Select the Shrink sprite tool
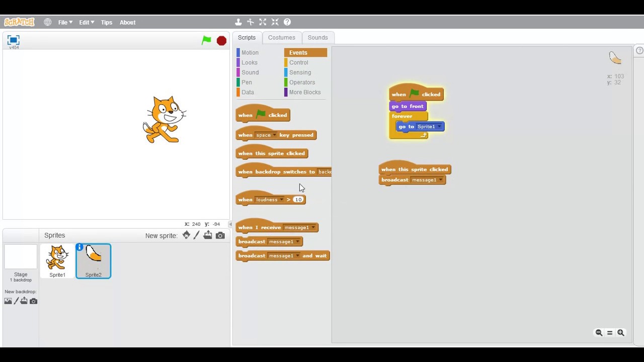 (275, 22)
